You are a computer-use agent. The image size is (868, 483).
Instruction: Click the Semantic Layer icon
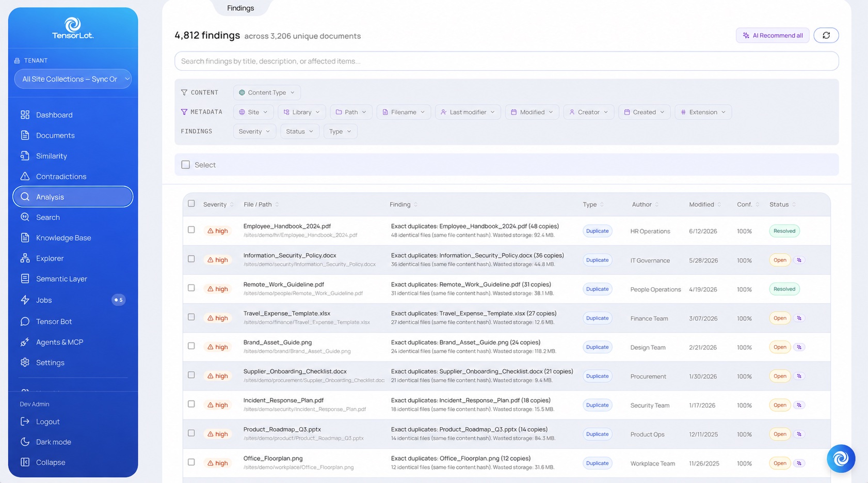tap(25, 278)
